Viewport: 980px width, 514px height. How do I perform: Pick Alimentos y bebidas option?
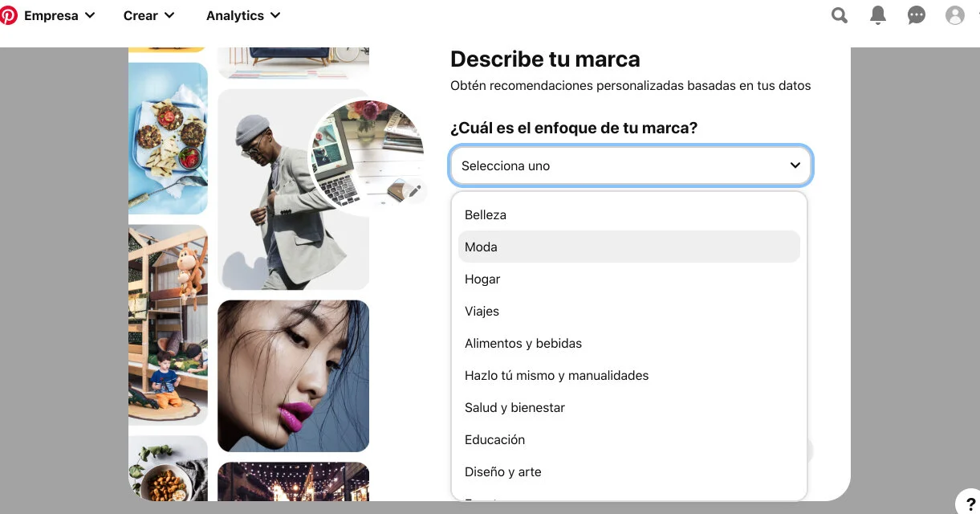(x=629, y=343)
